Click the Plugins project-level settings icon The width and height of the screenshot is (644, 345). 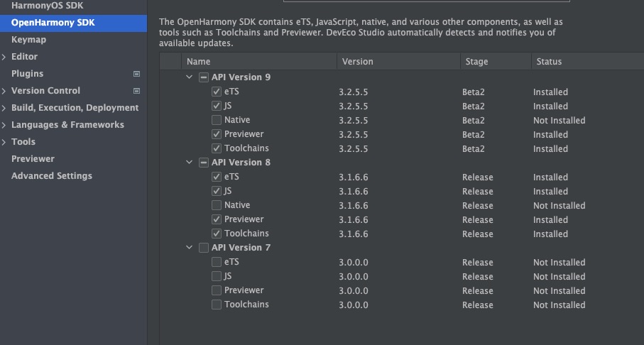point(137,74)
